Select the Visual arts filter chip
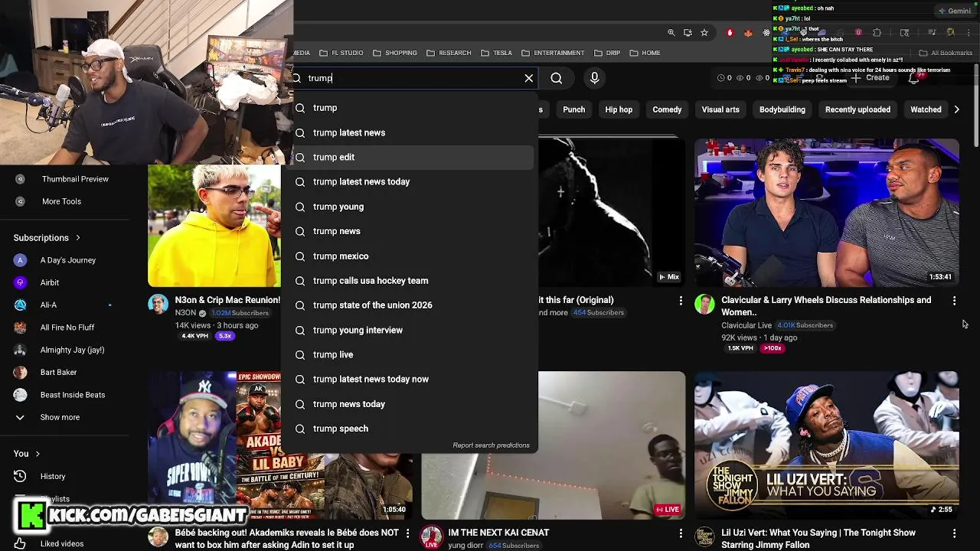 pyautogui.click(x=720, y=109)
